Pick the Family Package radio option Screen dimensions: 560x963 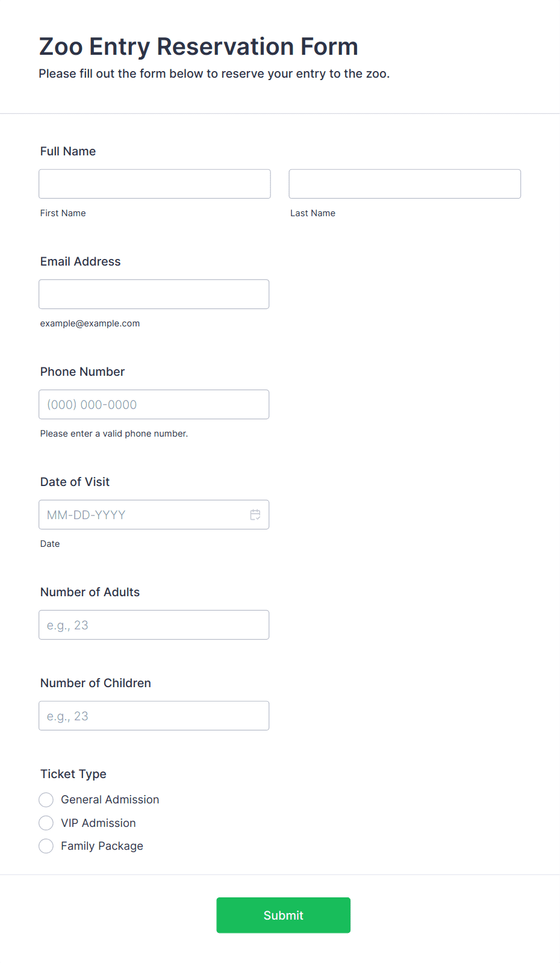pyautogui.click(x=46, y=846)
